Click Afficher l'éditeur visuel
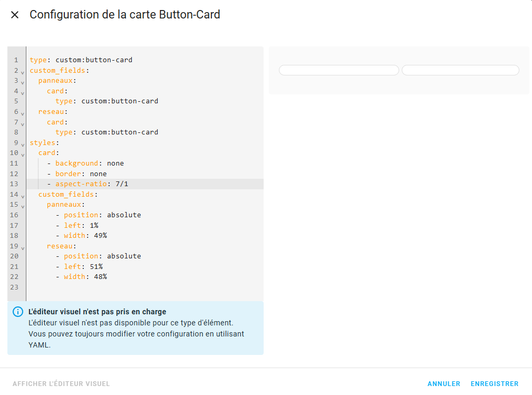 61,383
